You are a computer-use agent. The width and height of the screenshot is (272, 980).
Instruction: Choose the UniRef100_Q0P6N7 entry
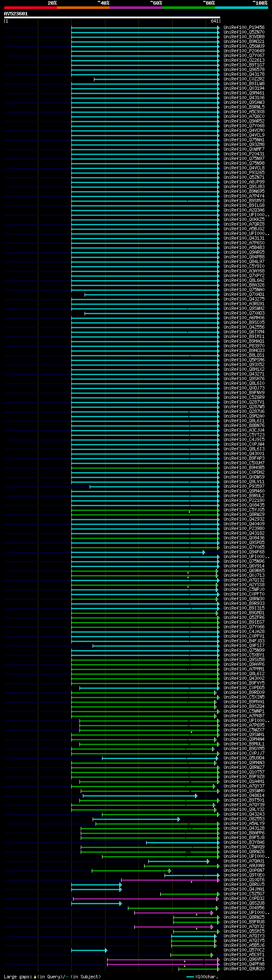tap(244, 870)
